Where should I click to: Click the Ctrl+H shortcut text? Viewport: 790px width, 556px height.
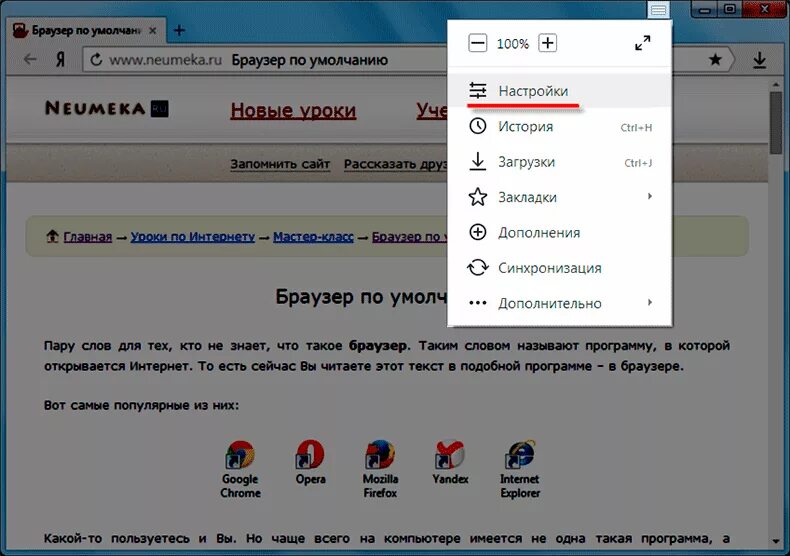pos(636,127)
